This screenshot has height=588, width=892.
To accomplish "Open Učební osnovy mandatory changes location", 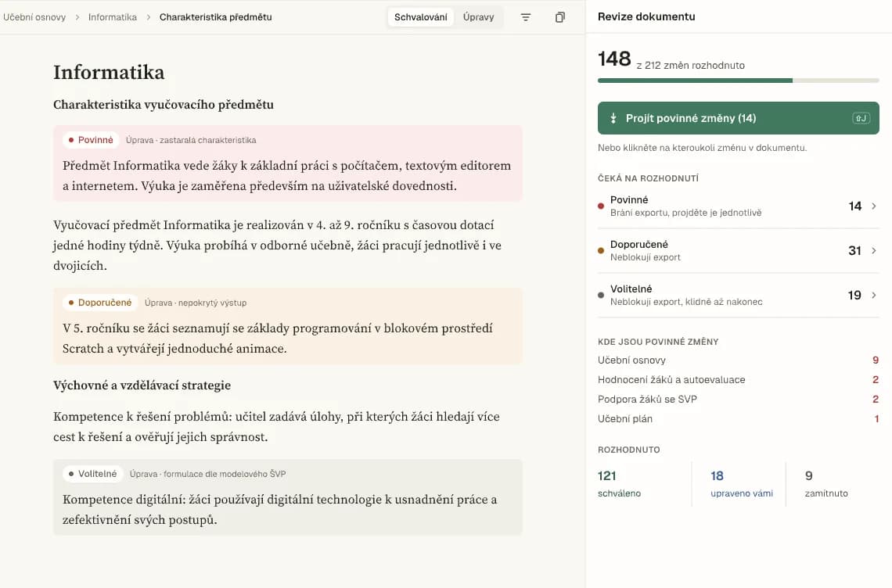I will 739,360.
